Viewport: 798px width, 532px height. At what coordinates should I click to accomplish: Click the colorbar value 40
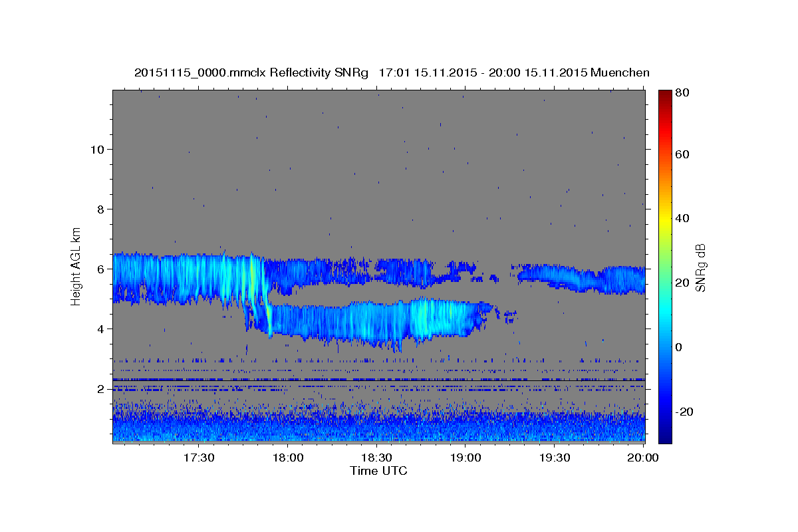click(683, 218)
